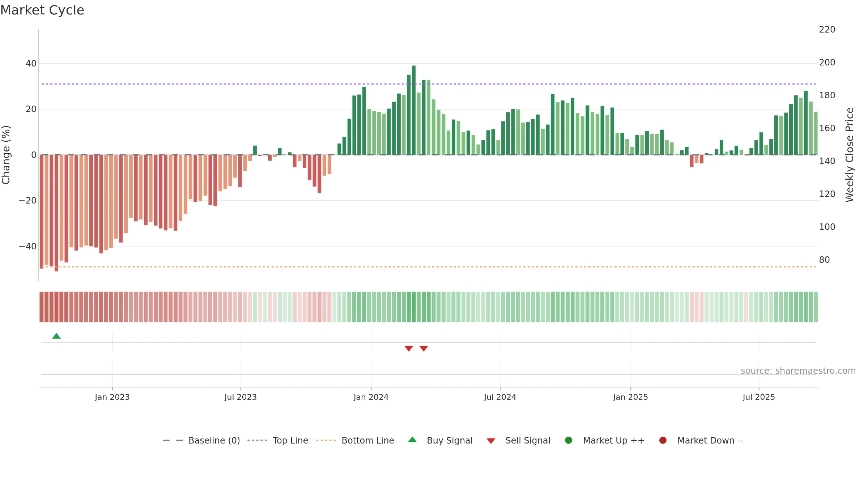Click the 220 tick on right axis
Image resolution: width=868 pixels, height=488 pixels.
tap(827, 30)
